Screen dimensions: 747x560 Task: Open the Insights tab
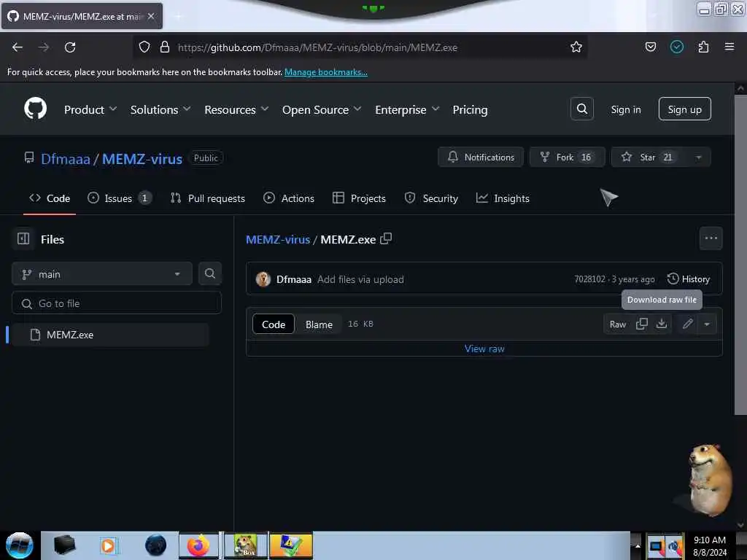pos(503,198)
